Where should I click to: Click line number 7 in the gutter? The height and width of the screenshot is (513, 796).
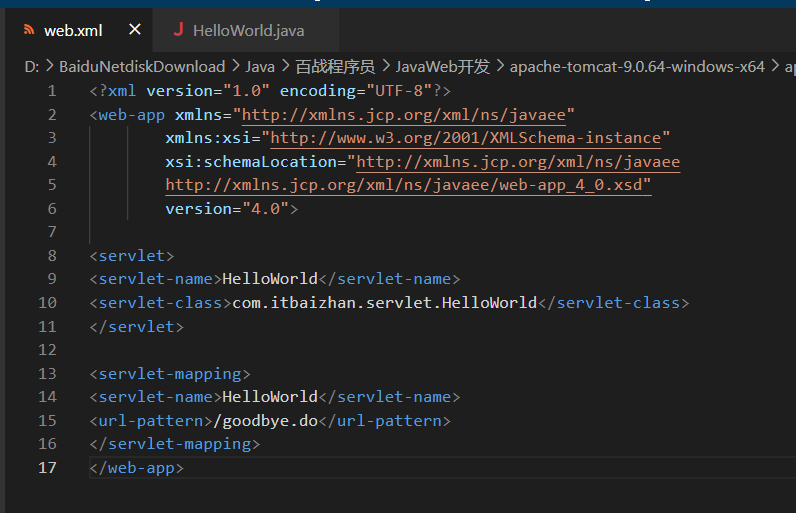click(52, 232)
